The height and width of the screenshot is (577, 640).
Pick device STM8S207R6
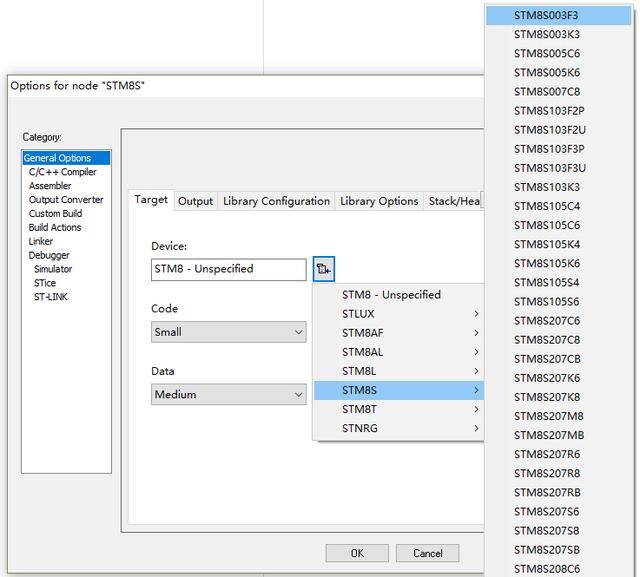pyautogui.click(x=558, y=455)
